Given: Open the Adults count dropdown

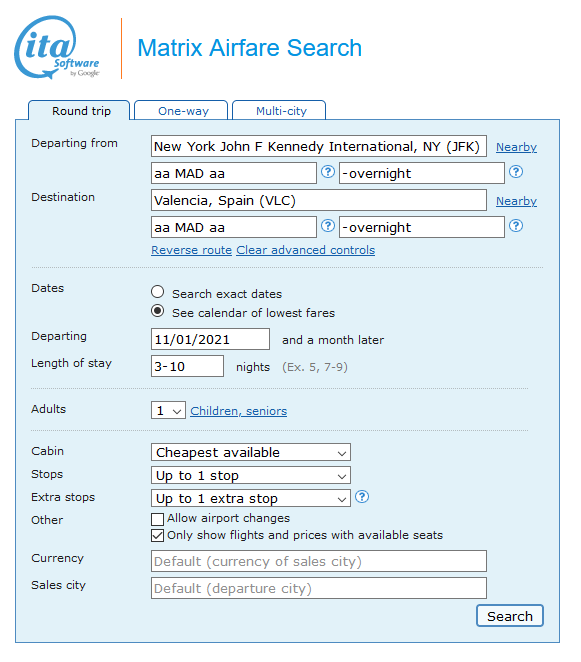Looking at the screenshot, I should tap(168, 410).
